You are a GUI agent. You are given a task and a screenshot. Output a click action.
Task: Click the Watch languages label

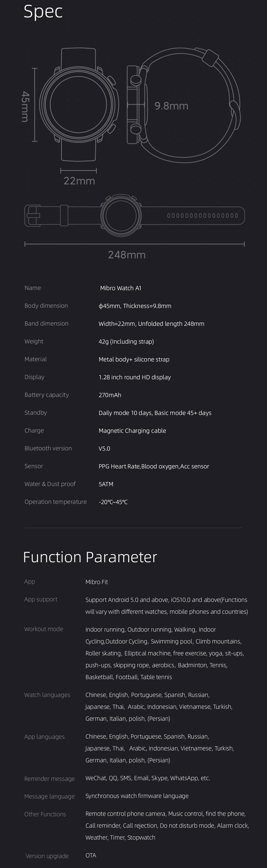coord(47,695)
